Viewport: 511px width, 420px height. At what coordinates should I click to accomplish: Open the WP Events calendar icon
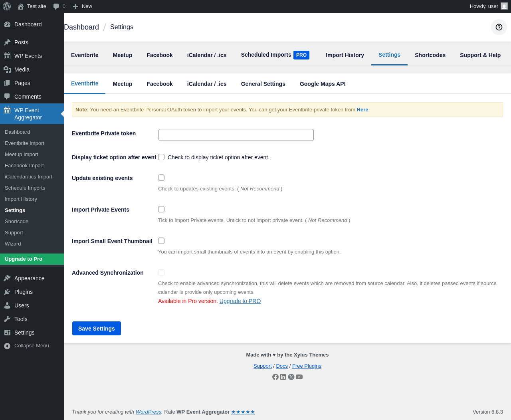pyautogui.click(x=7, y=56)
